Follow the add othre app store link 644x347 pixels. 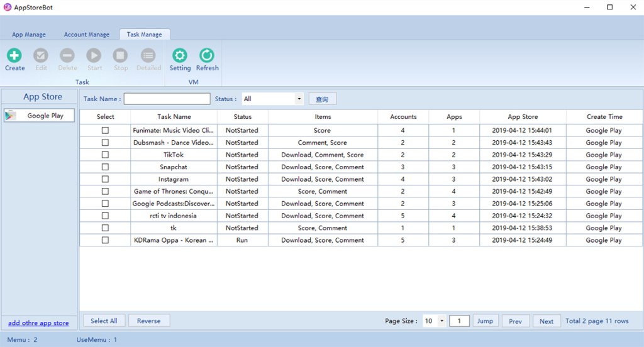pyautogui.click(x=38, y=323)
